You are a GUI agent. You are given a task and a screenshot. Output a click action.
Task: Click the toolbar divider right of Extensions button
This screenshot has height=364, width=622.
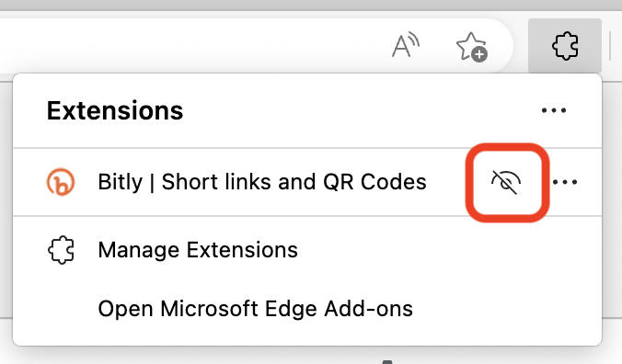[610, 46]
